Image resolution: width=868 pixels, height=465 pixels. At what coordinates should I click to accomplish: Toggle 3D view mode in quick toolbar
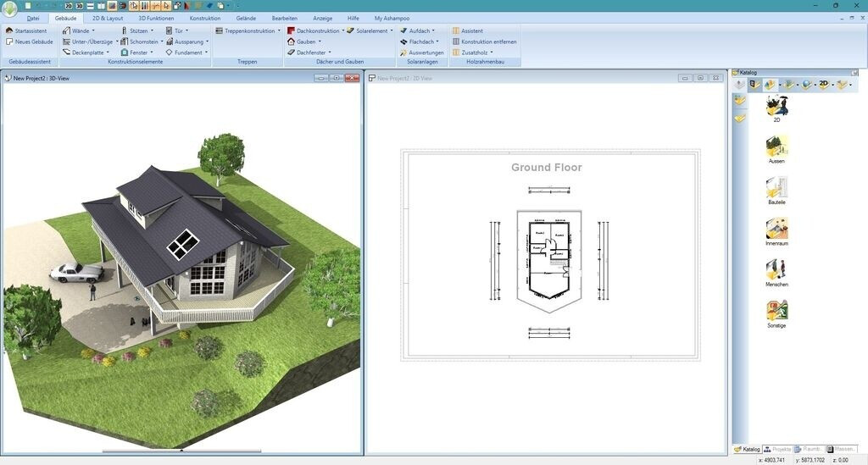coord(80,6)
